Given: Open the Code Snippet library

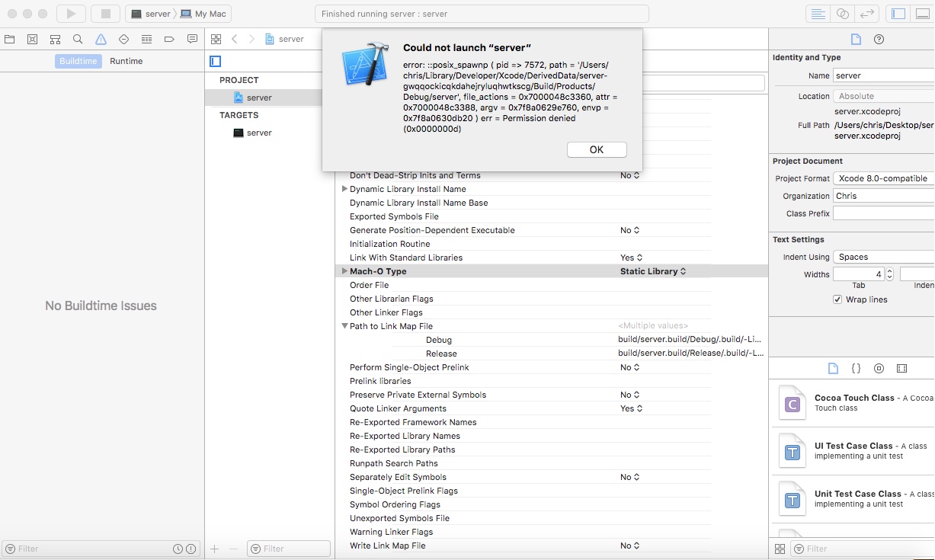Looking at the screenshot, I should (x=856, y=368).
